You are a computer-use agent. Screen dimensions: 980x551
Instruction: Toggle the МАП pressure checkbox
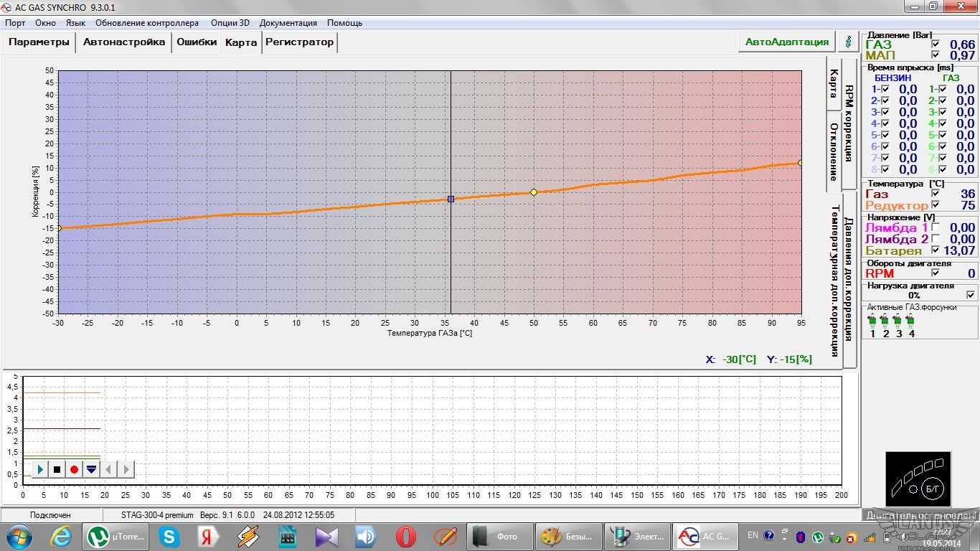(935, 55)
